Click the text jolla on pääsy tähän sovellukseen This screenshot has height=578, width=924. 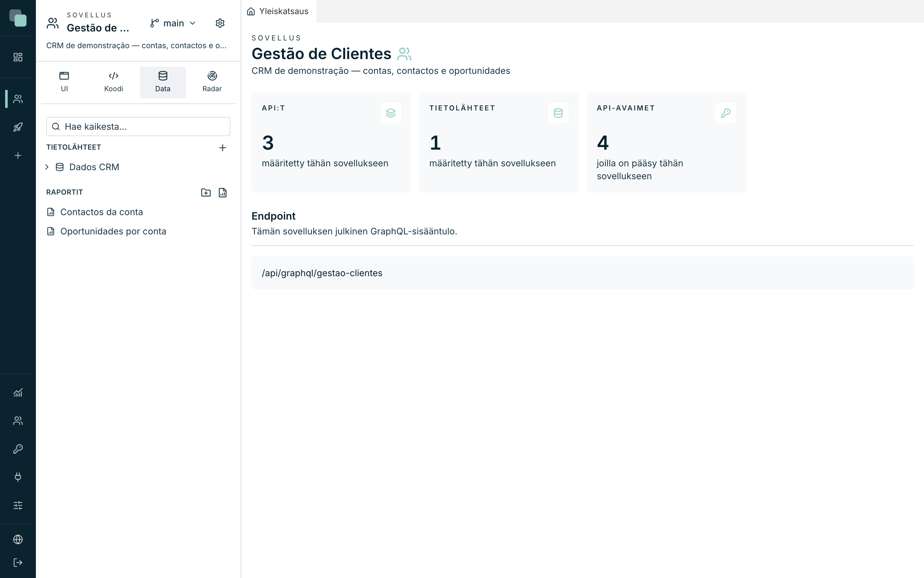pos(640,170)
